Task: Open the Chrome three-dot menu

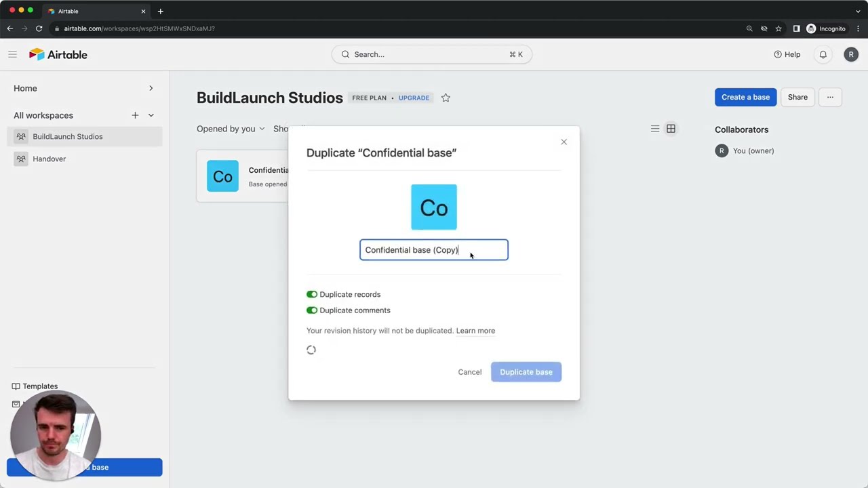Action: 858,28
